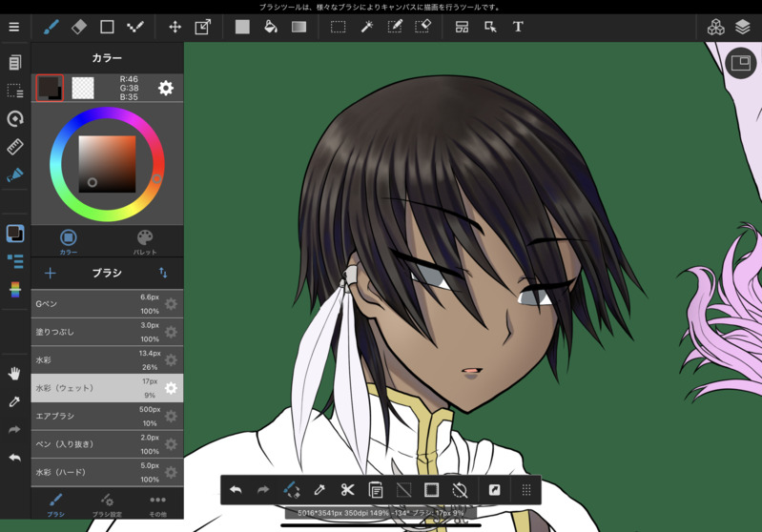Image resolution: width=762 pixels, height=532 pixels.
Task: Select the 塗りつぶし brush
Action: coord(107,332)
